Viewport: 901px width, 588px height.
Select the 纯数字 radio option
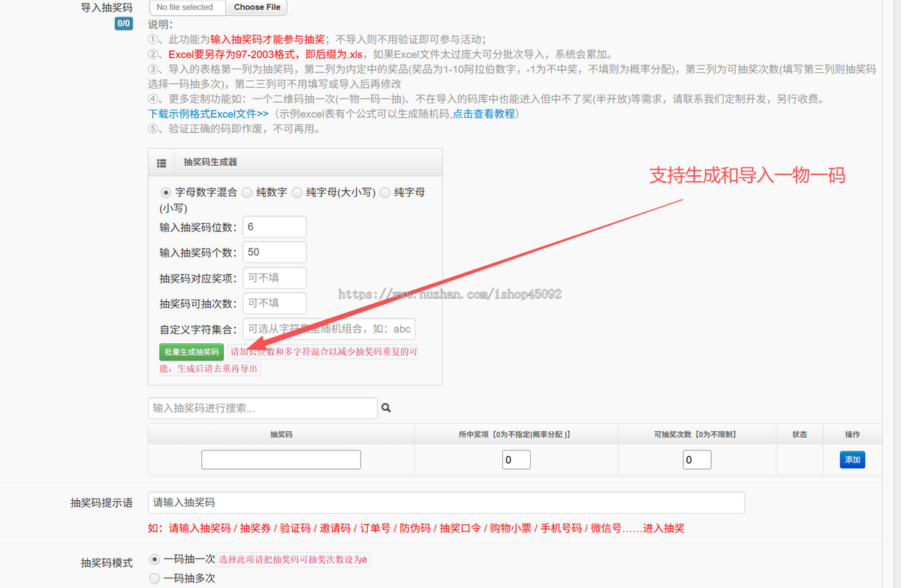pyautogui.click(x=247, y=192)
